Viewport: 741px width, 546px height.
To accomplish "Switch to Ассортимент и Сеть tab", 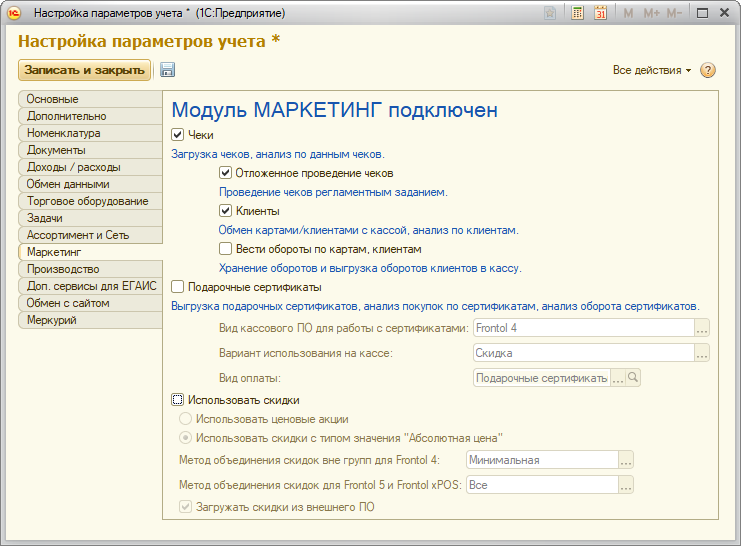I will pyautogui.click(x=90, y=235).
